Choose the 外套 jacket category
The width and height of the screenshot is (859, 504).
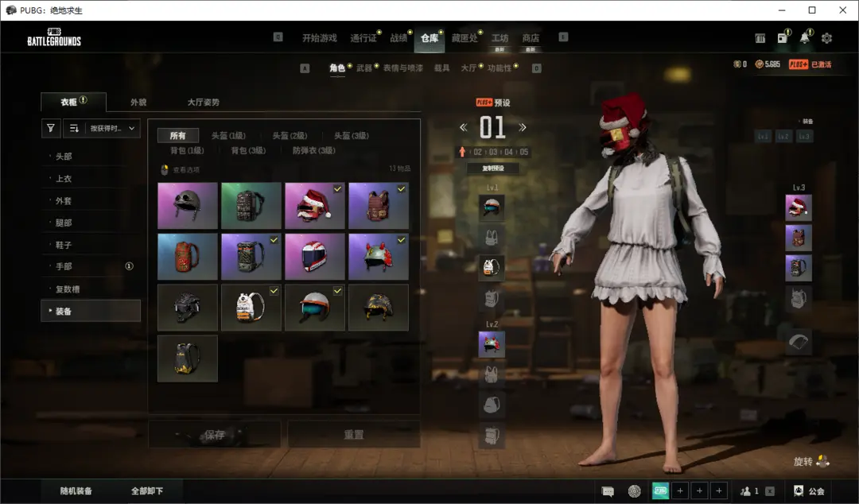coord(91,200)
